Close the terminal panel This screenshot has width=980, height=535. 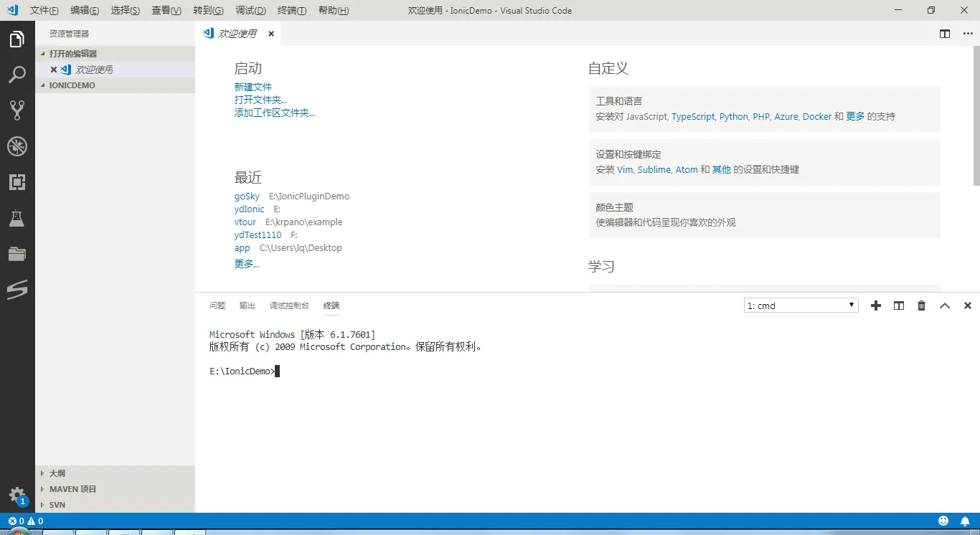[x=968, y=306]
